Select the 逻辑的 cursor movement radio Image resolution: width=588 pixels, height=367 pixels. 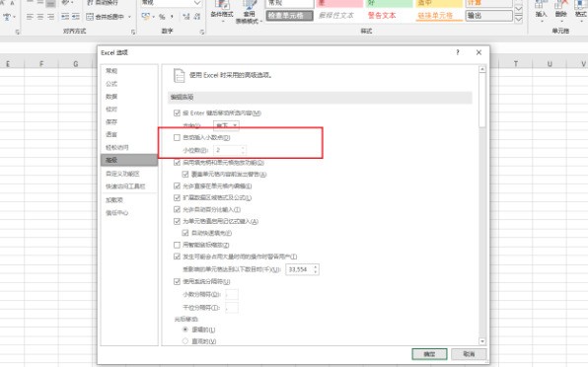[185, 330]
